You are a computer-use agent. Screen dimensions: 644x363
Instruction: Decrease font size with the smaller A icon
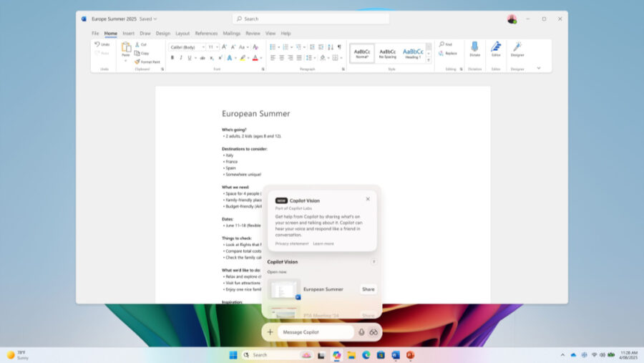coord(233,47)
